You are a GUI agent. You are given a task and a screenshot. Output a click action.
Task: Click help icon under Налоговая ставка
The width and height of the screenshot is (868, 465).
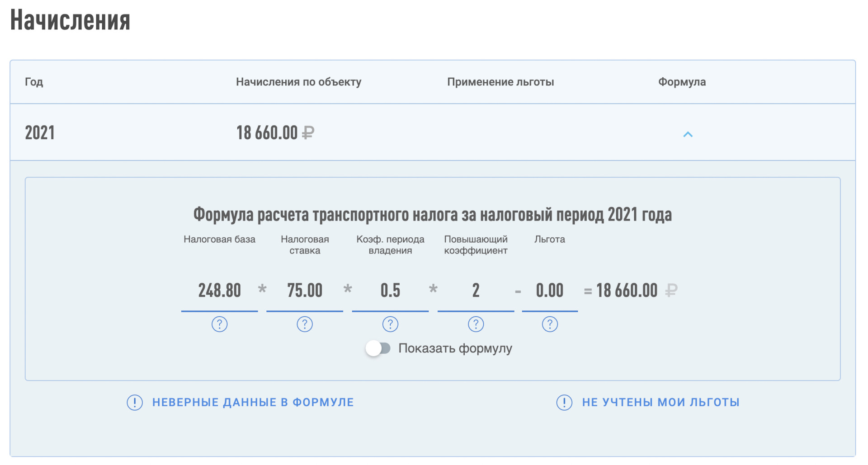pos(305,324)
